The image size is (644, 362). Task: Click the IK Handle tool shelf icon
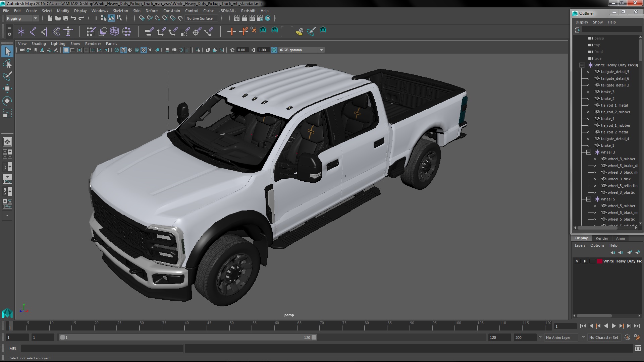[x=44, y=32]
